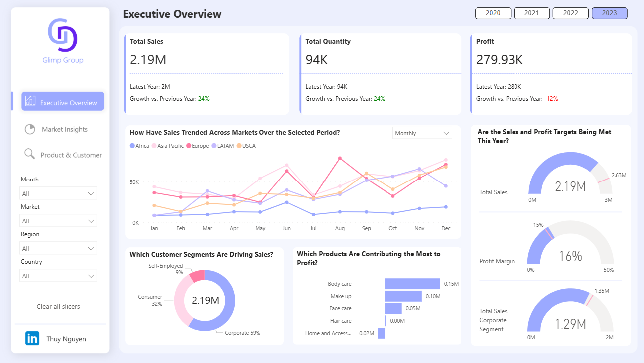Viewport: 644px width, 363px height.
Task: Click the sales trend chart title
Action: pos(235,132)
